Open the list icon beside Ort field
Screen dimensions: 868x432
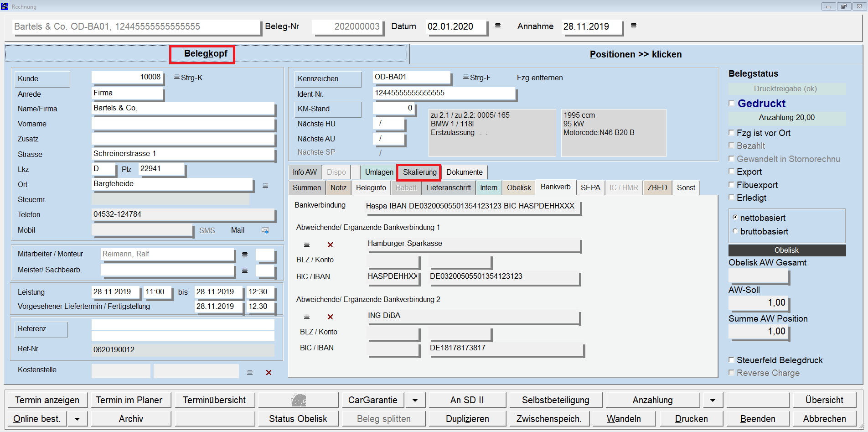(x=265, y=185)
